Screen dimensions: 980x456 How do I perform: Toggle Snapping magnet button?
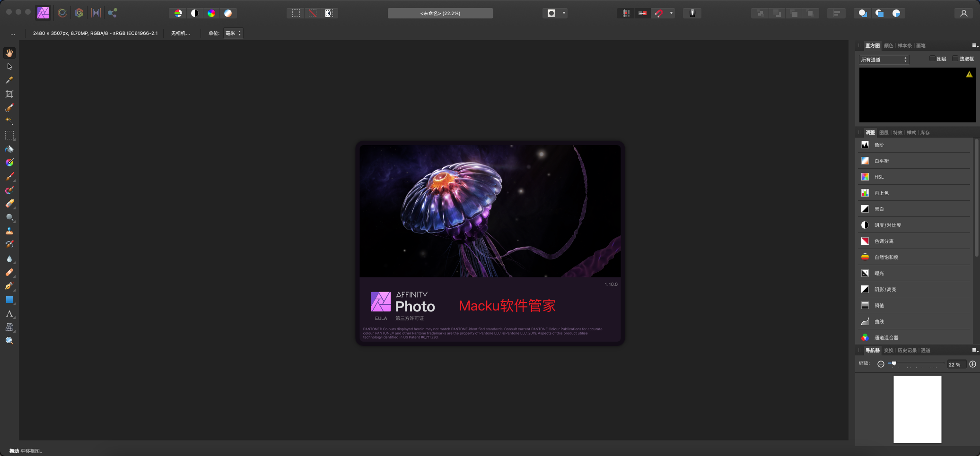659,13
